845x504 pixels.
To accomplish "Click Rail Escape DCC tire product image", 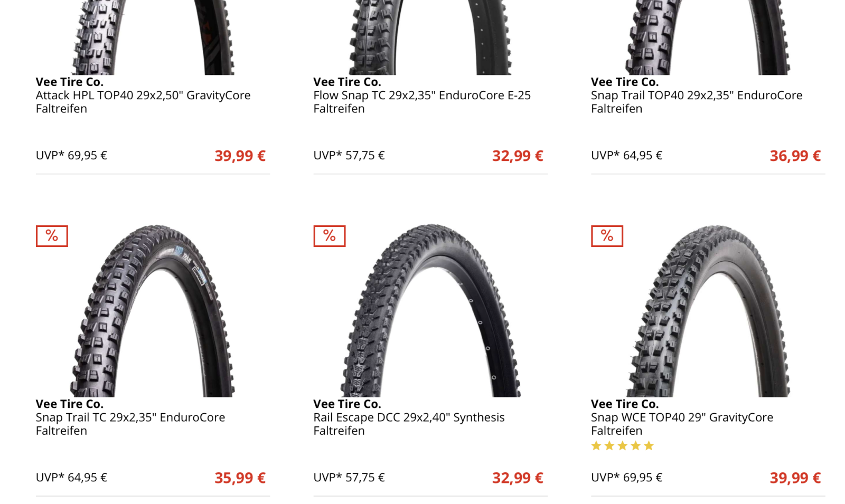I will tap(430, 311).
